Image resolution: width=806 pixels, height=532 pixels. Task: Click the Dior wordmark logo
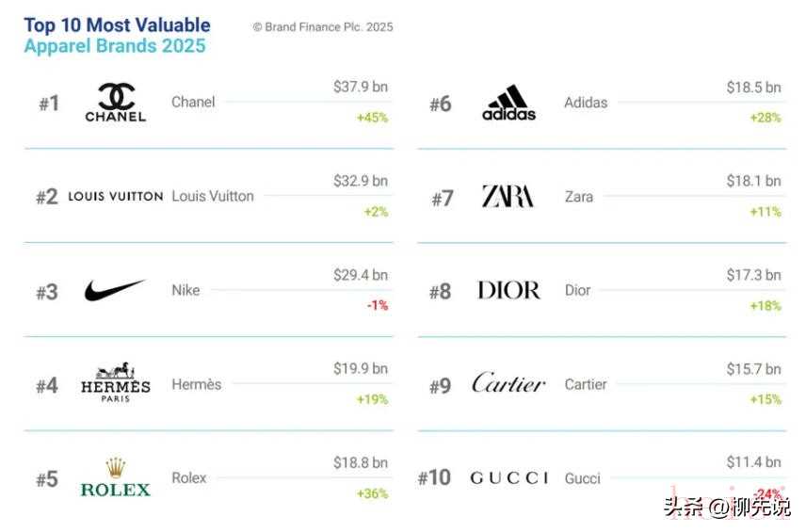pos(508,290)
